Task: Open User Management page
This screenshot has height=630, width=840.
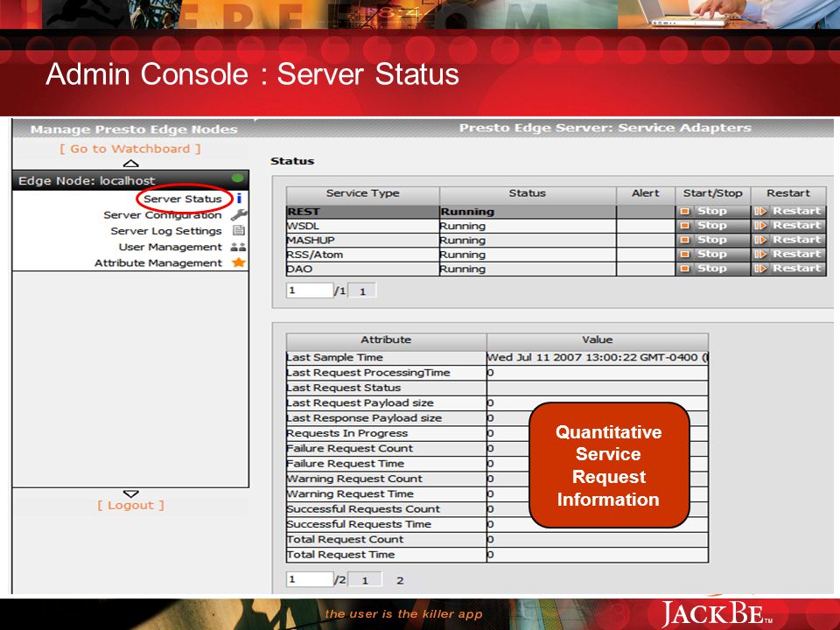Action: pos(171,247)
